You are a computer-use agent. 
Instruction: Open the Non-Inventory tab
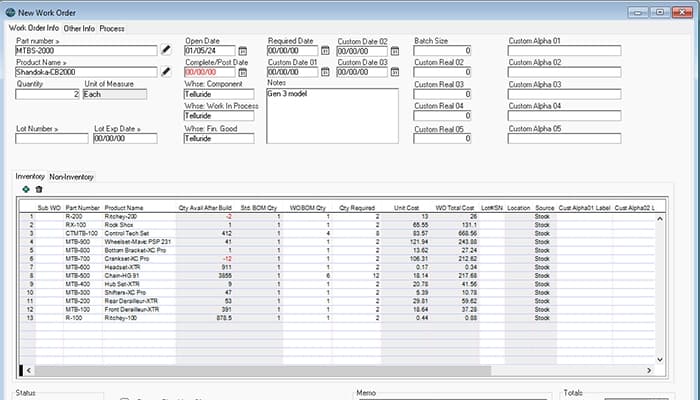tap(72, 176)
